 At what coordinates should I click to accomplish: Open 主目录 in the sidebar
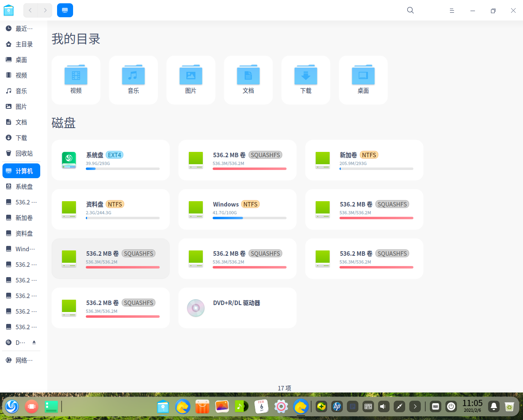21,44
